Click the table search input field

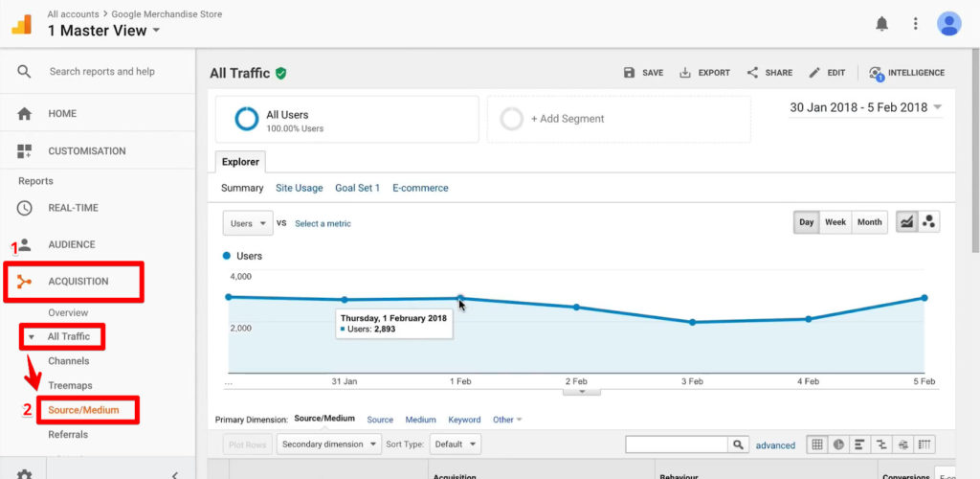[677, 445]
